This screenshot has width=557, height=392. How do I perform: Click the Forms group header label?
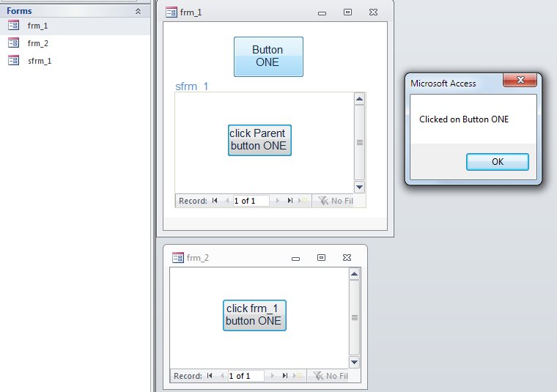coord(19,11)
